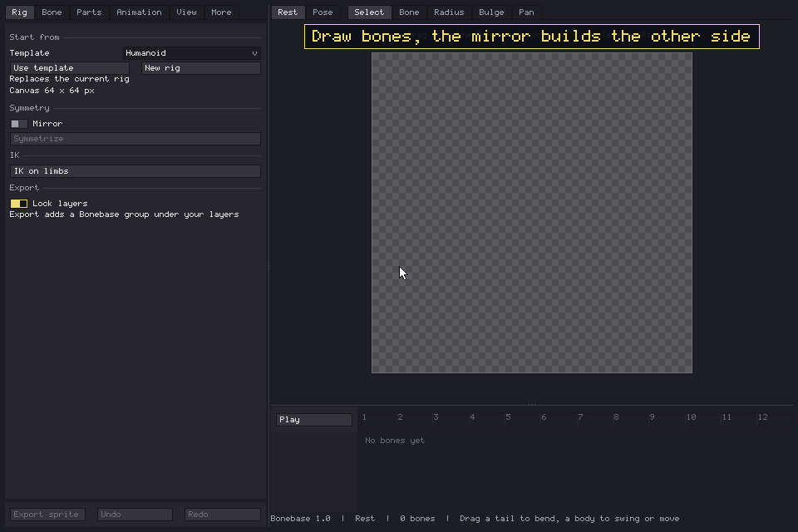Click the 'No bones yet' text
This screenshot has width=798, height=532.
pyautogui.click(x=394, y=441)
